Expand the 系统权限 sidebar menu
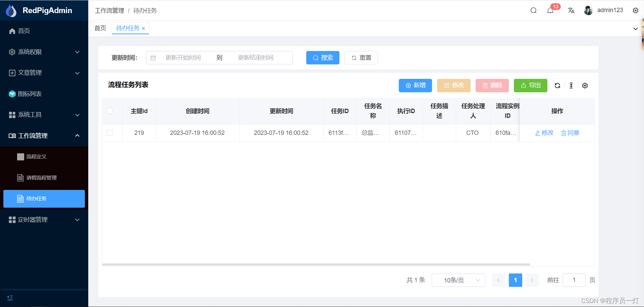The width and height of the screenshot is (644, 307). (x=44, y=52)
